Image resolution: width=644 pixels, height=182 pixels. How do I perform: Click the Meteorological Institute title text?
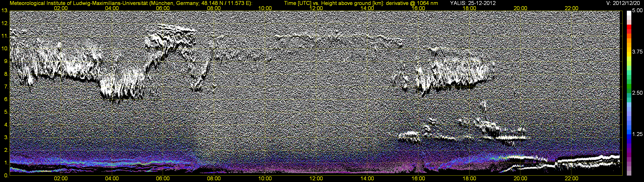[131, 3]
